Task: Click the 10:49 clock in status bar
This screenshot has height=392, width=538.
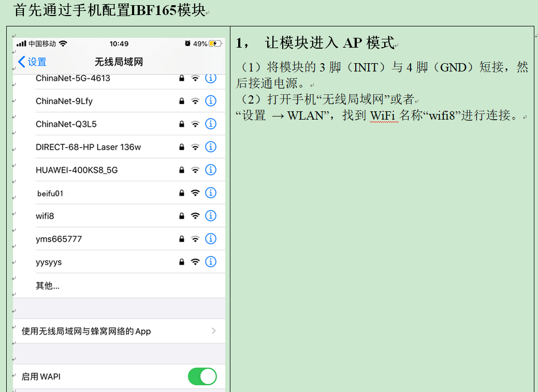Action: point(119,43)
